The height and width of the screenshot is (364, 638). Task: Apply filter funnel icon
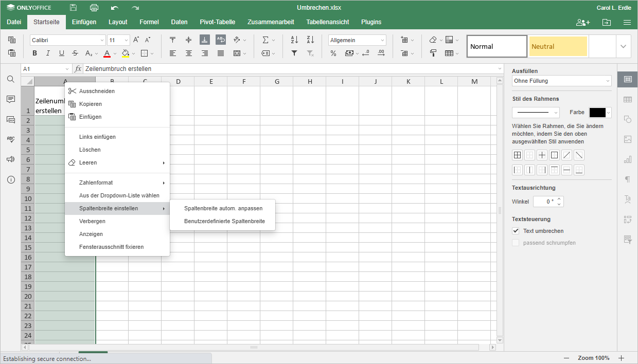pos(294,53)
